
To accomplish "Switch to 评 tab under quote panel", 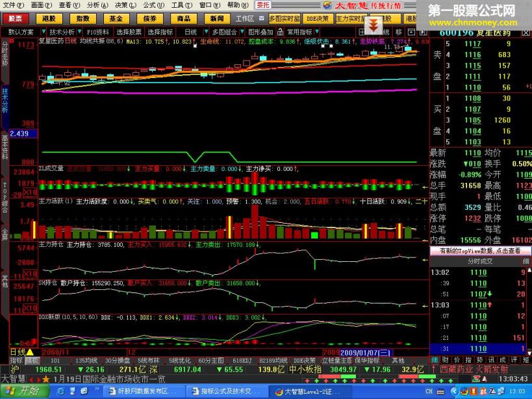I will click(x=514, y=360).
